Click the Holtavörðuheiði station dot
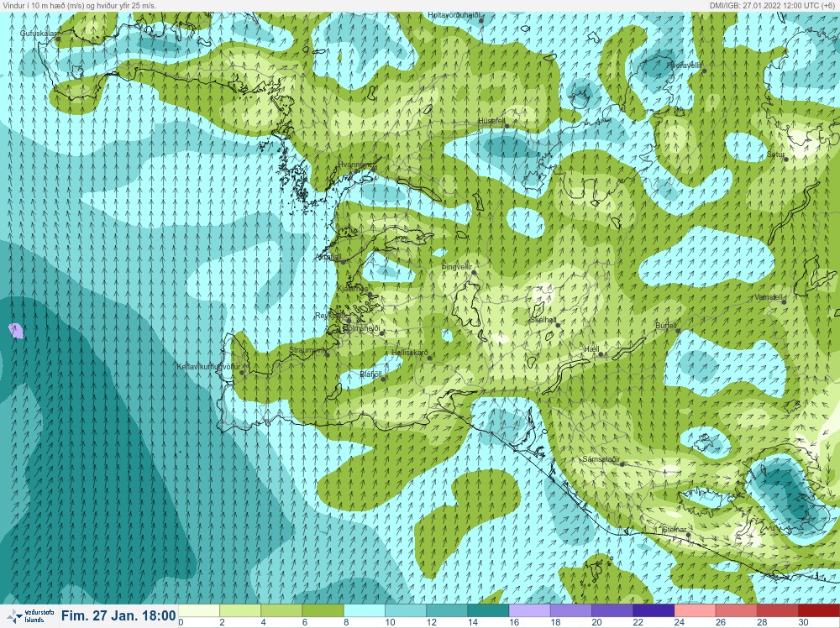840x628 pixels. [x=481, y=20]
